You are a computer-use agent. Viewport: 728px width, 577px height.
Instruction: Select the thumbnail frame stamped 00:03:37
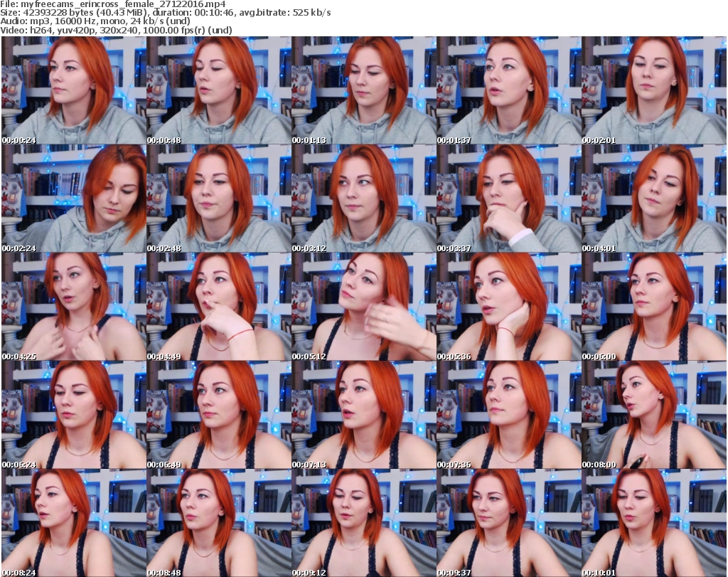pos(509,198)
